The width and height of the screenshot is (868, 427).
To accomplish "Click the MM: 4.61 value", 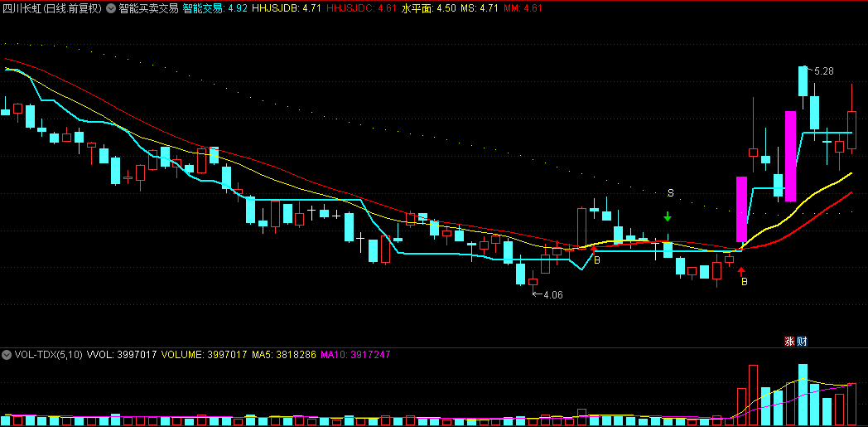I will [x=523, y=8].
